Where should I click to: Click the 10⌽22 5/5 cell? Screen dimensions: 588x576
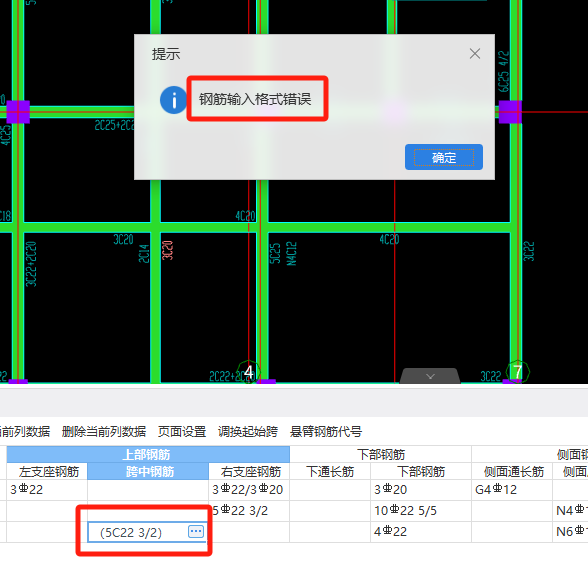tap(421, 511)
